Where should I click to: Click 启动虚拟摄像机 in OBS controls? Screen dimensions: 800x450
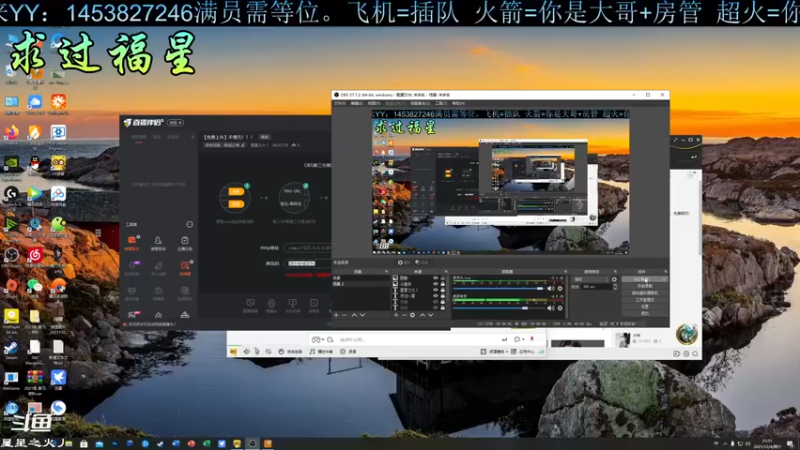coord(644,293)
